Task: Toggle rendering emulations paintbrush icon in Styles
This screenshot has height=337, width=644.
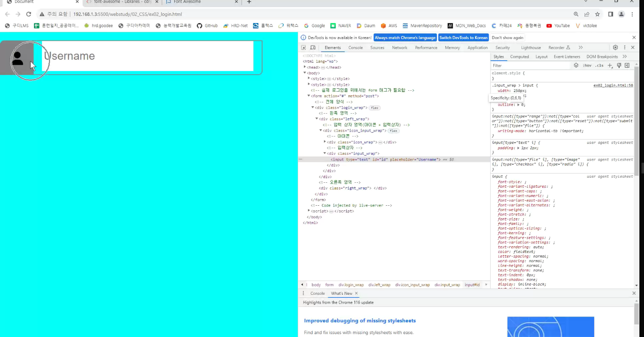Action: (619, 65)
